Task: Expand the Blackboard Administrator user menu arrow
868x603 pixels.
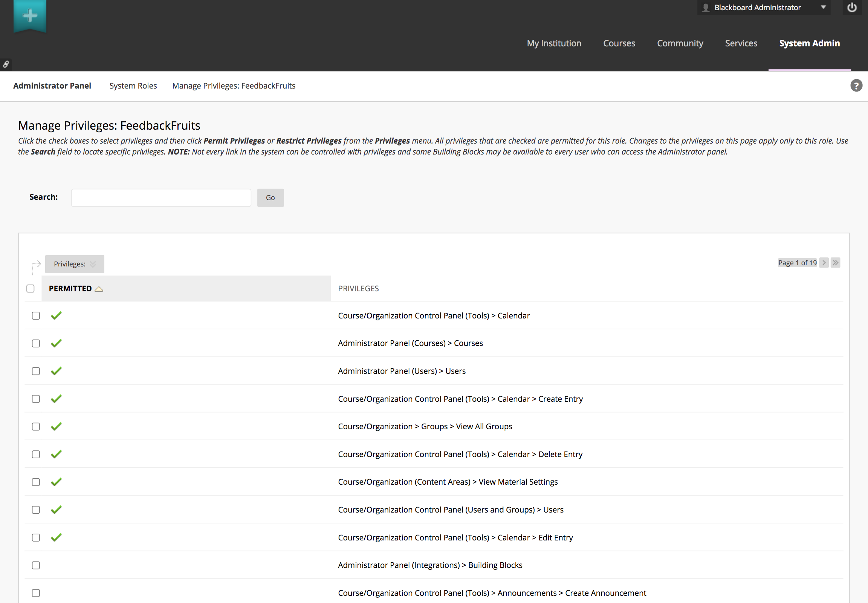Action: click(x=823, y=8)
